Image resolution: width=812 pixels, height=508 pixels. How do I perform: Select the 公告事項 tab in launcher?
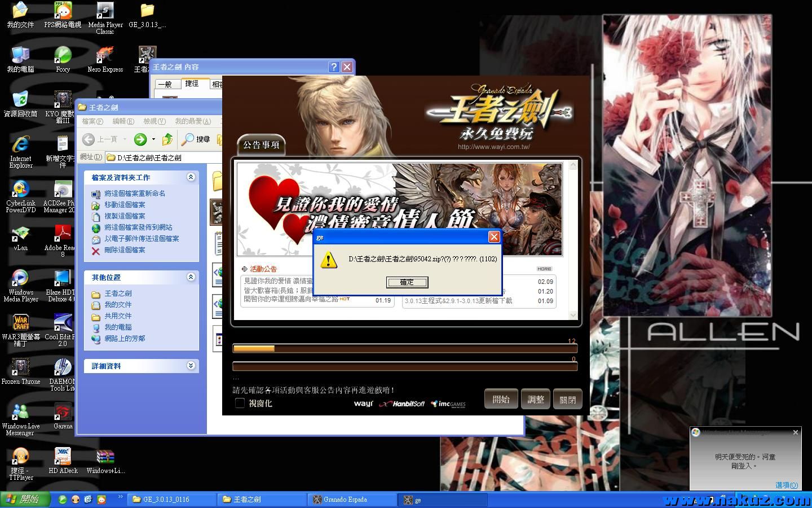tap(261, 145)
